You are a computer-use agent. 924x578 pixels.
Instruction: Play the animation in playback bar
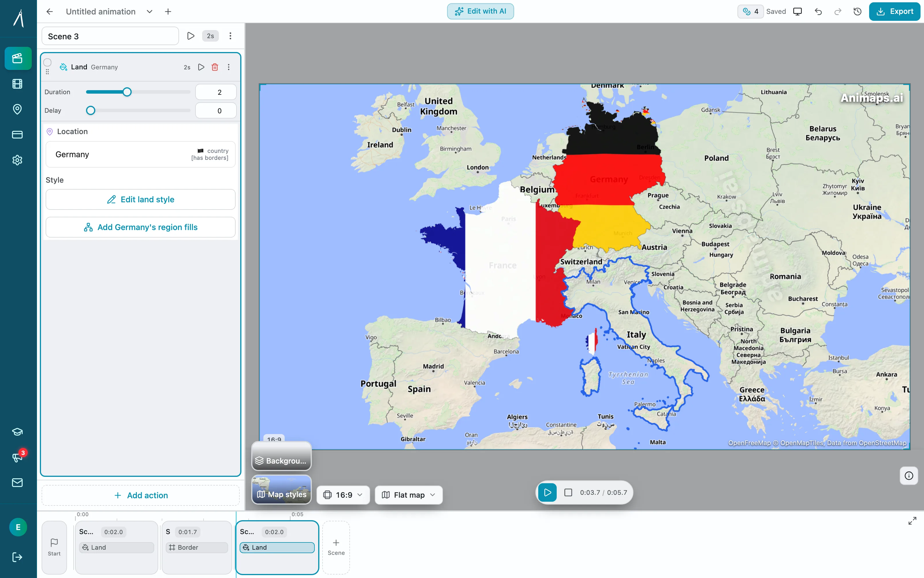tap(547, 492)
